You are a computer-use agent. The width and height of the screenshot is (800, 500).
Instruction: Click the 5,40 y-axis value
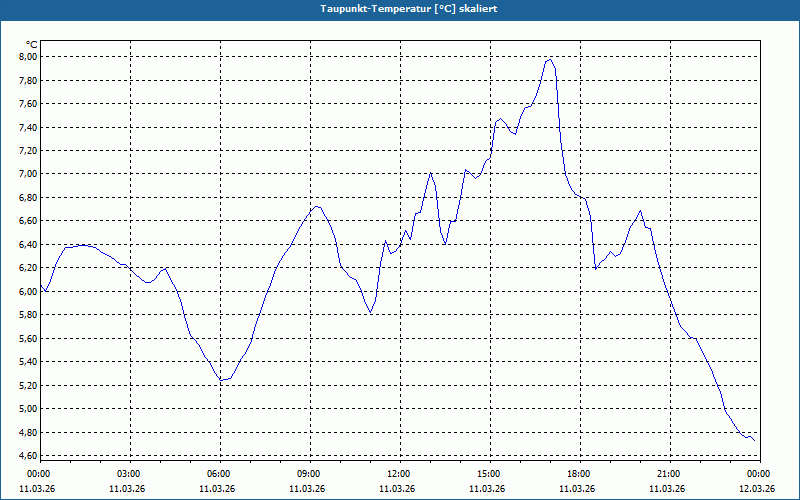click(29, 362)
